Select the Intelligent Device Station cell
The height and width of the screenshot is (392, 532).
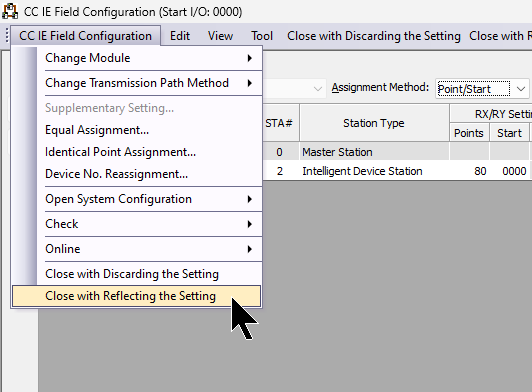pyautogui.click(x=375, y=171)
